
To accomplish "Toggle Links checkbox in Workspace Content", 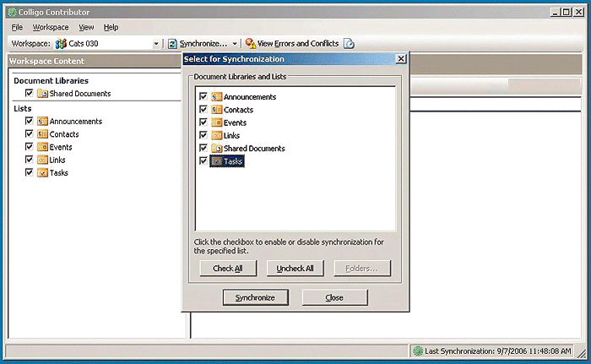I will 29,159.
